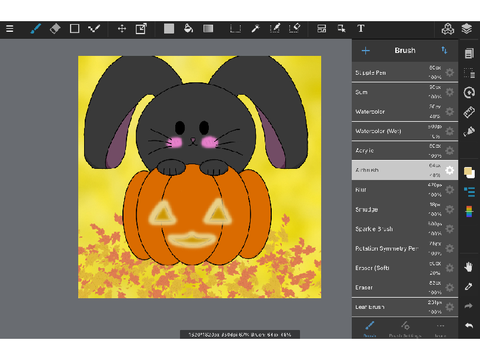Open Airbrush brush settings gear

pos(450,170)
